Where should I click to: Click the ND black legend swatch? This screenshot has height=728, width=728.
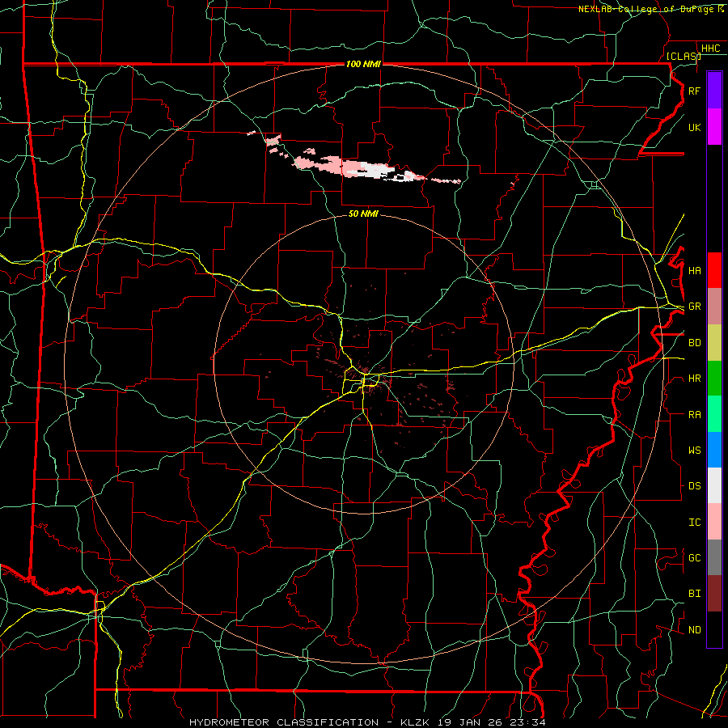click(714, 629)
